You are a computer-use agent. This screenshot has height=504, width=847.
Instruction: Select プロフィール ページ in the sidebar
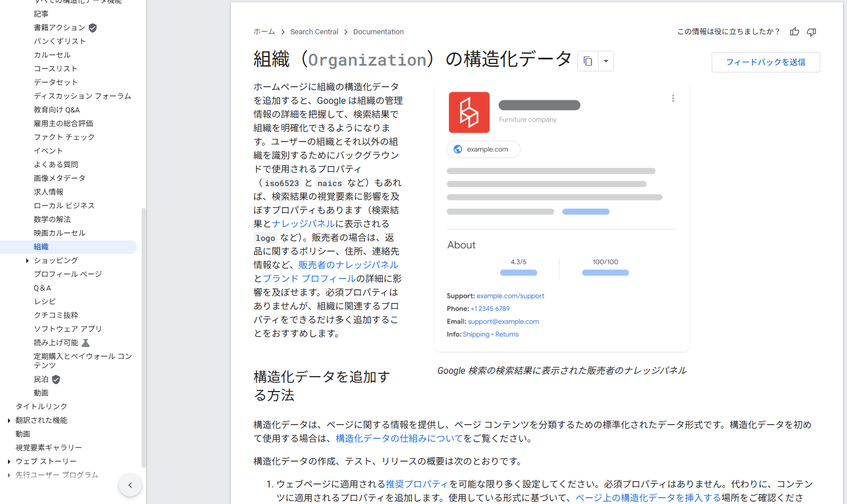(x=68, y=274)
